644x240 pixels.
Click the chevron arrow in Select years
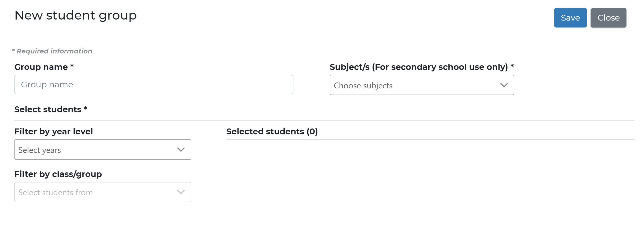[x=181, y=150]
